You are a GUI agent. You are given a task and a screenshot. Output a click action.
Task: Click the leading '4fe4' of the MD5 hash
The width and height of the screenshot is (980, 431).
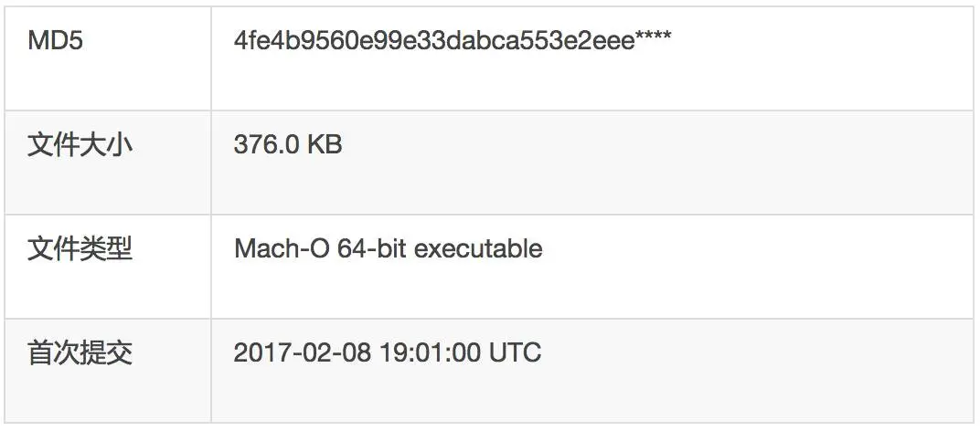pos(256,41)
